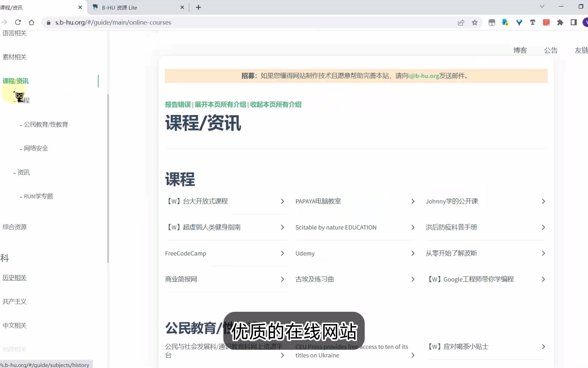Open 公告 in top navigation

(551, 50)
